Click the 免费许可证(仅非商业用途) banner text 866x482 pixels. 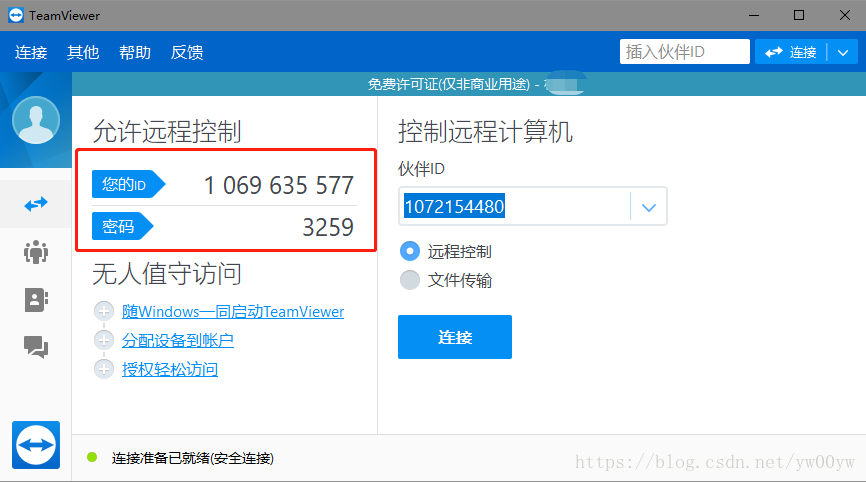coord(448,84)
